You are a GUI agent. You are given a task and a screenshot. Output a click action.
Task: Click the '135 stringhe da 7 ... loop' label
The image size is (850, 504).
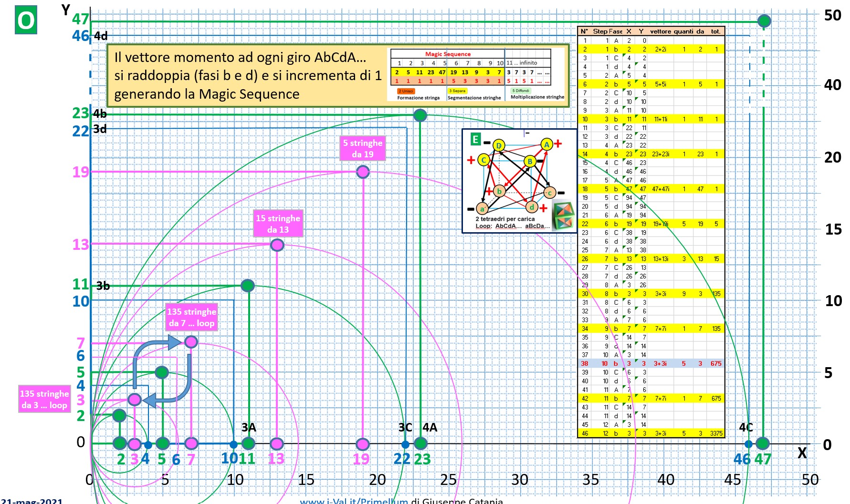click(191, 317)
